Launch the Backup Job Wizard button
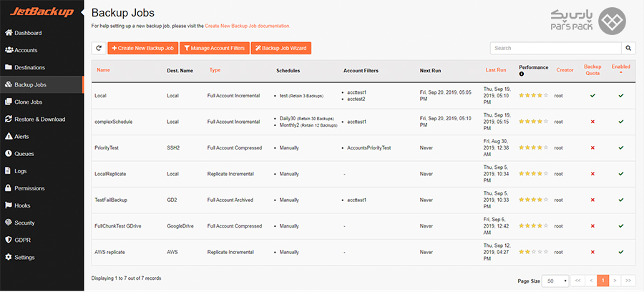 coord(281,48)
